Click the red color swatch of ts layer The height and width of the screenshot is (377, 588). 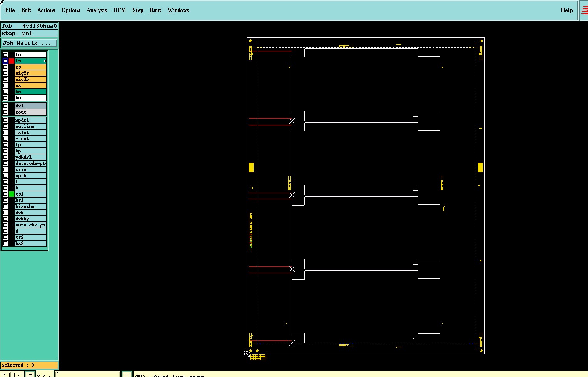pyautogui.click(x=12, y=61)
